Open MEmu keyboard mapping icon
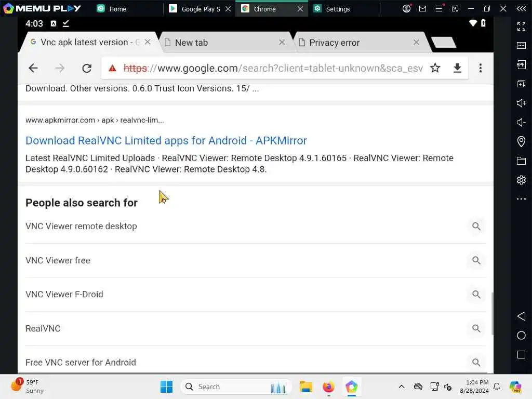 (x=521, y=46)
